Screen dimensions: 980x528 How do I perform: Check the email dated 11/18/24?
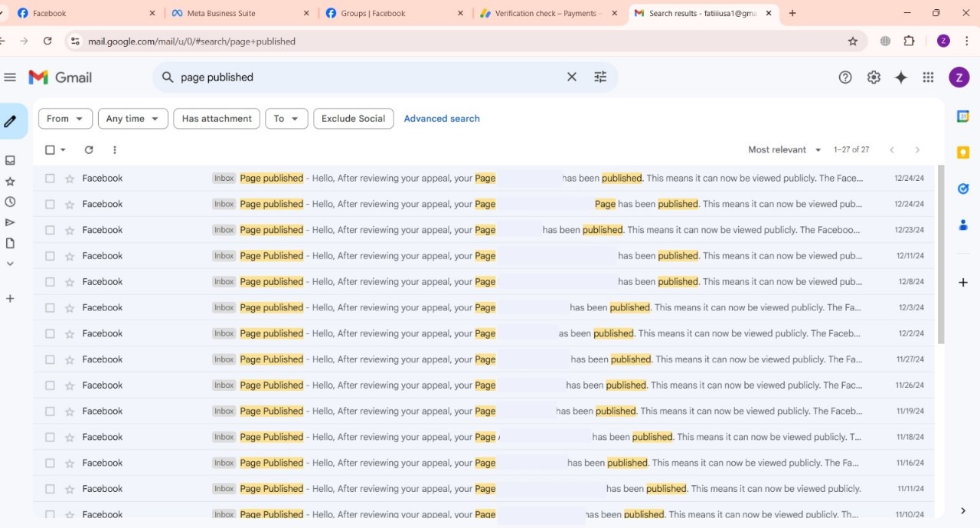[50, 437]
